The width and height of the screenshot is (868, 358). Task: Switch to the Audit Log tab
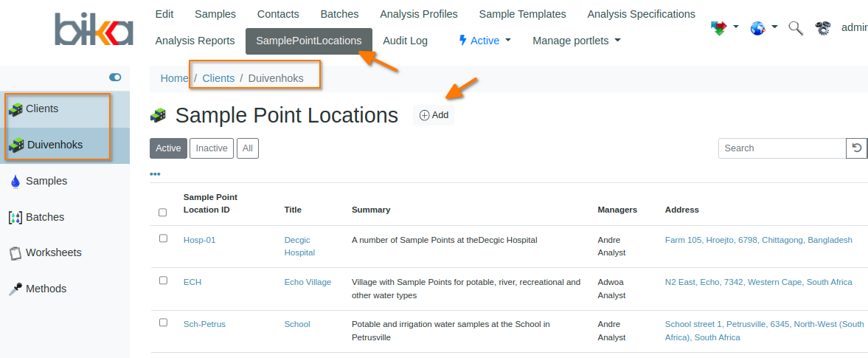pos(405,41)
